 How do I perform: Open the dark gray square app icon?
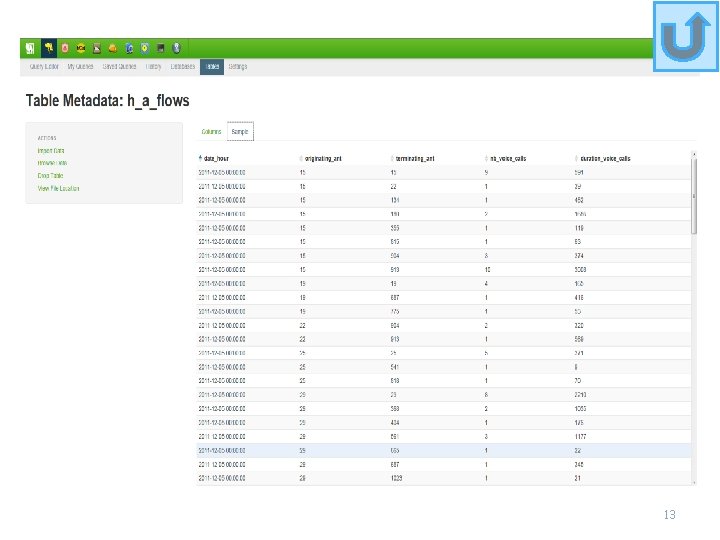[161, 48]
